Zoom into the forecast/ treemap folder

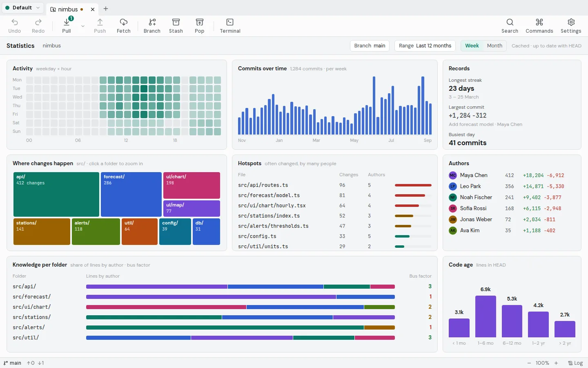coord(131,194)
